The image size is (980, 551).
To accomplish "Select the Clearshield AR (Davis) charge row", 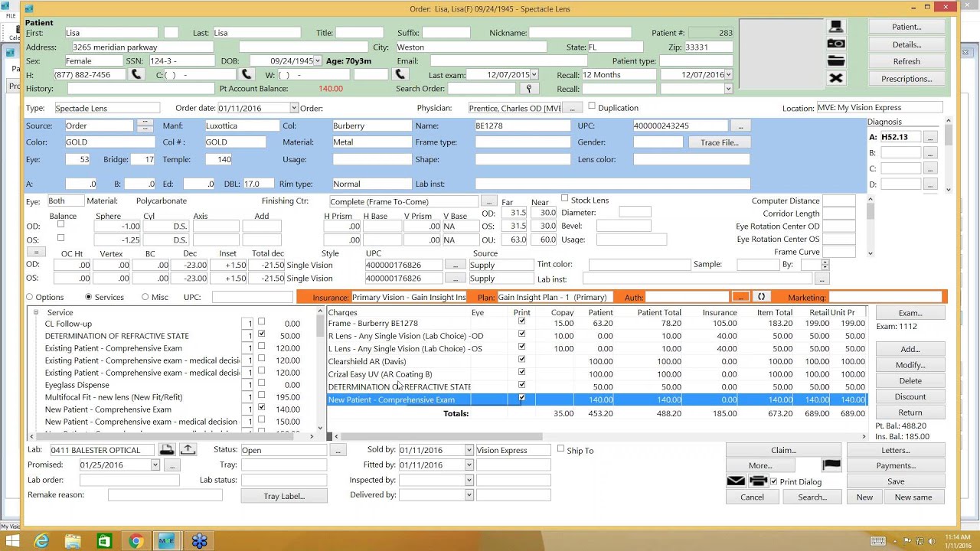I will tap(597, 361).
